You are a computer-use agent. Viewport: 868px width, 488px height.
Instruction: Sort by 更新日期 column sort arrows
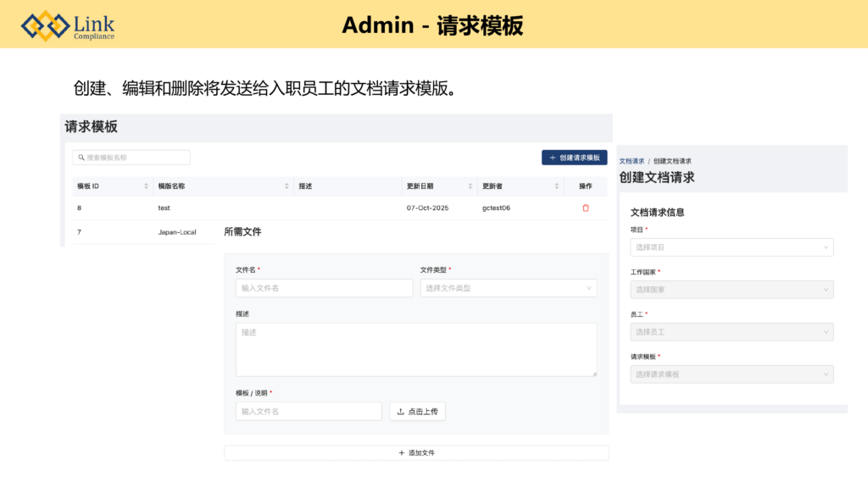(470, 186)
